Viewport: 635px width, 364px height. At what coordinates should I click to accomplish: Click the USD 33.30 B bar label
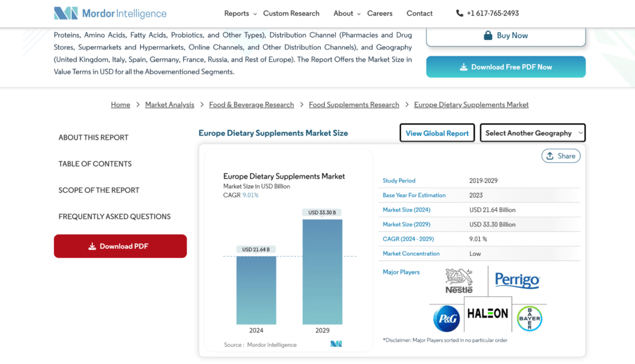[322, 212]
